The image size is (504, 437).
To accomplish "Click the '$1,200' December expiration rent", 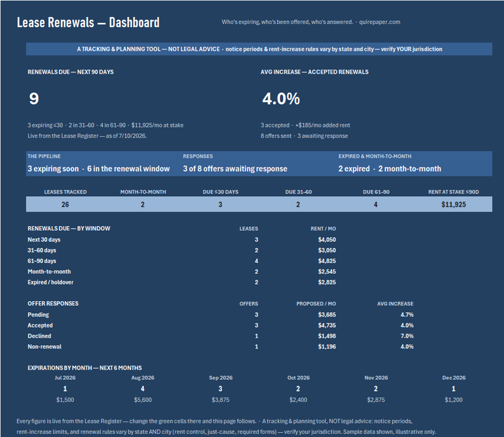I will (453, 400).
